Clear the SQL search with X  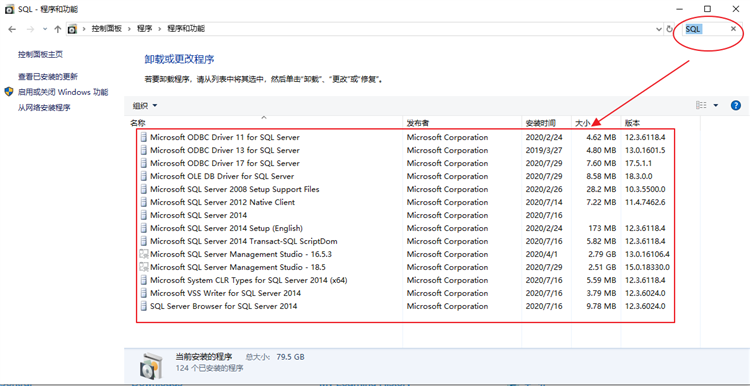point(733,29)
